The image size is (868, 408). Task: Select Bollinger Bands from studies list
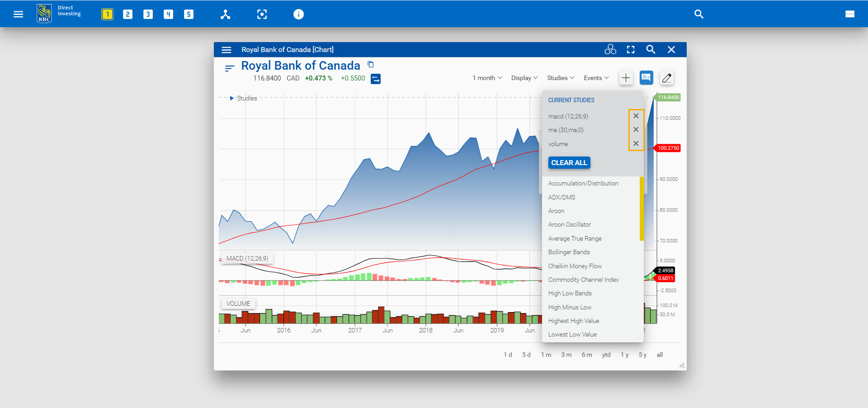coord(569,252)
